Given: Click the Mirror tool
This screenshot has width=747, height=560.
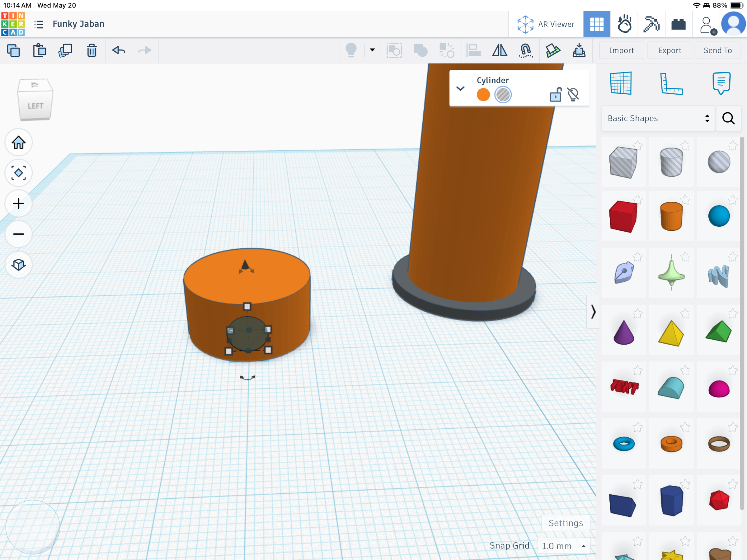Looking at the screenshot, I should coord(500,51).
